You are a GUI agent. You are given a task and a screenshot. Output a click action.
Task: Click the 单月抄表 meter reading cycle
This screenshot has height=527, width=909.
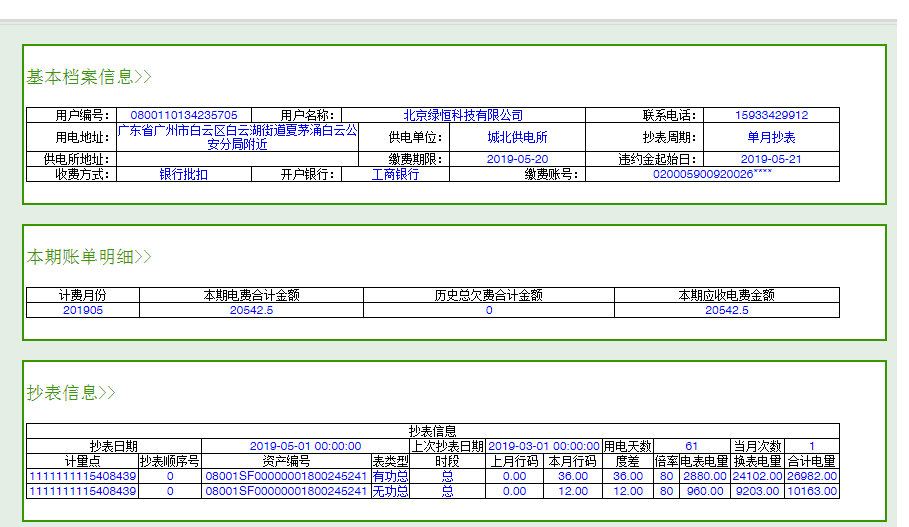771,137
